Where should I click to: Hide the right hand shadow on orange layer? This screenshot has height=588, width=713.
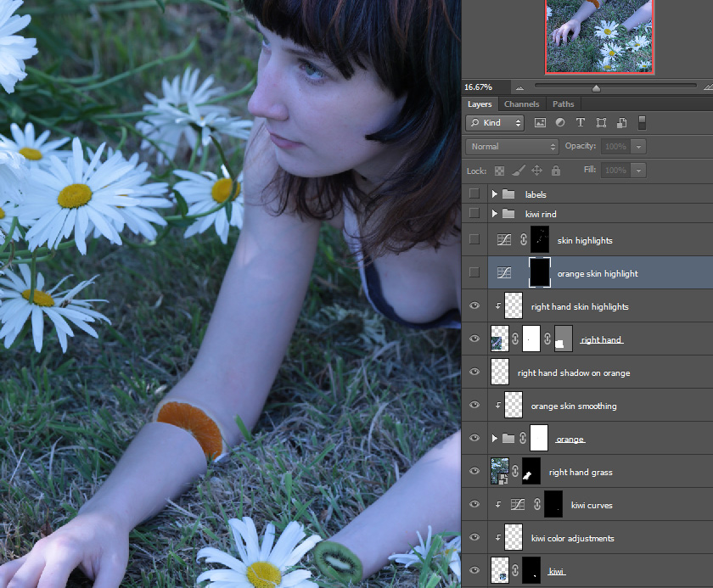point(474,372)
